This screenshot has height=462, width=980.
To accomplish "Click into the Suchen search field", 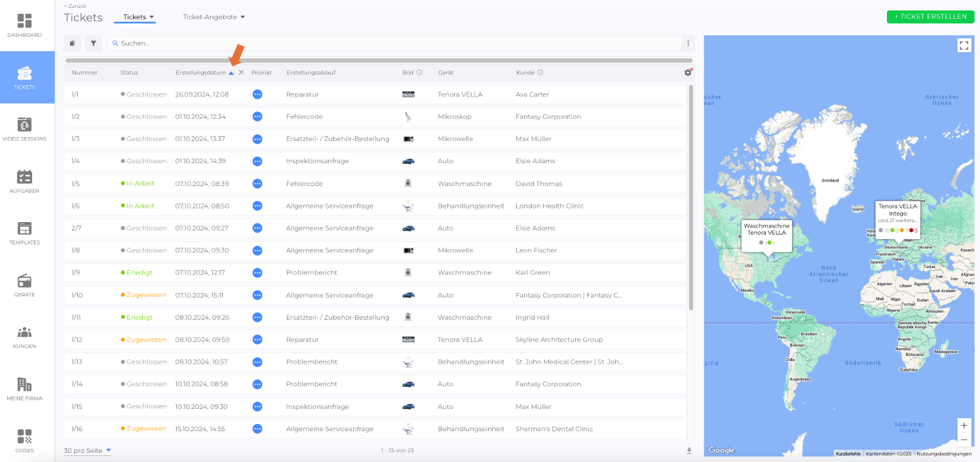I will point(393,43).
